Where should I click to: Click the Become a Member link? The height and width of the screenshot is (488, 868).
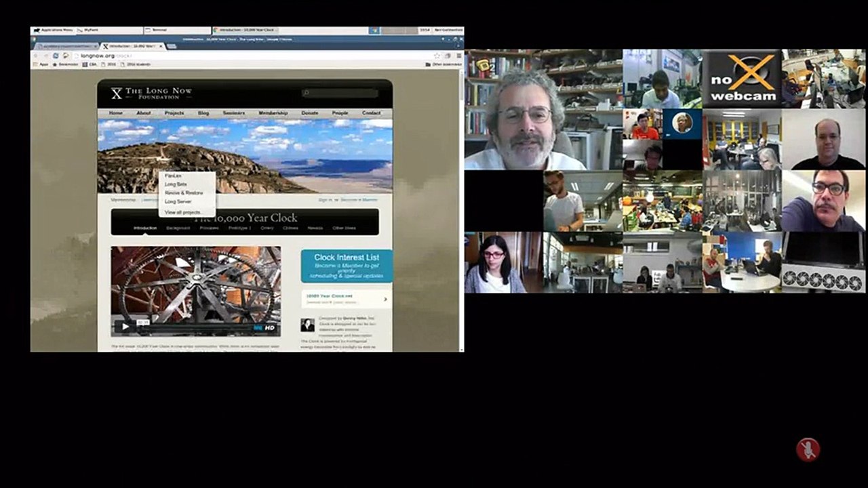click(x=359, y=200)
